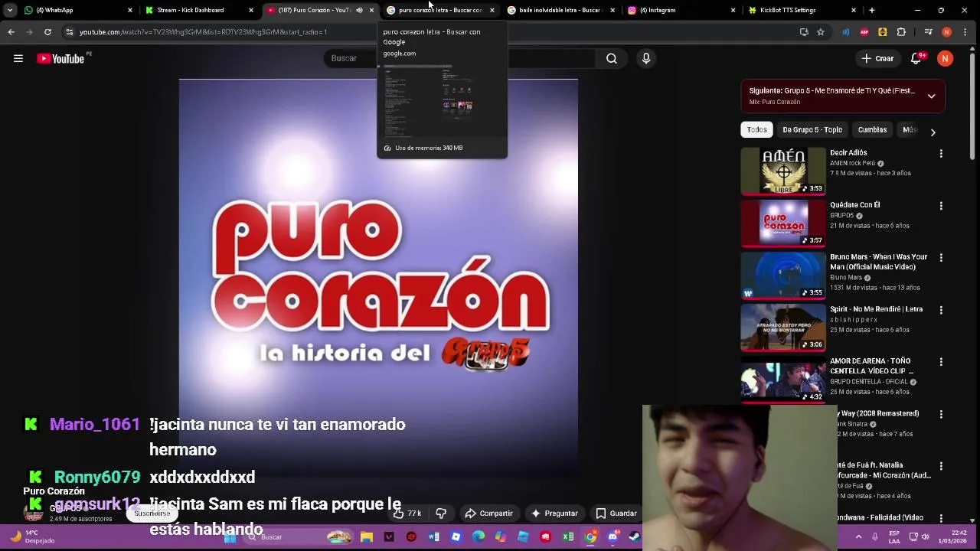Open options menu for Quédate Con Él
Screen dimensions: 980x551
pos(941,206)
